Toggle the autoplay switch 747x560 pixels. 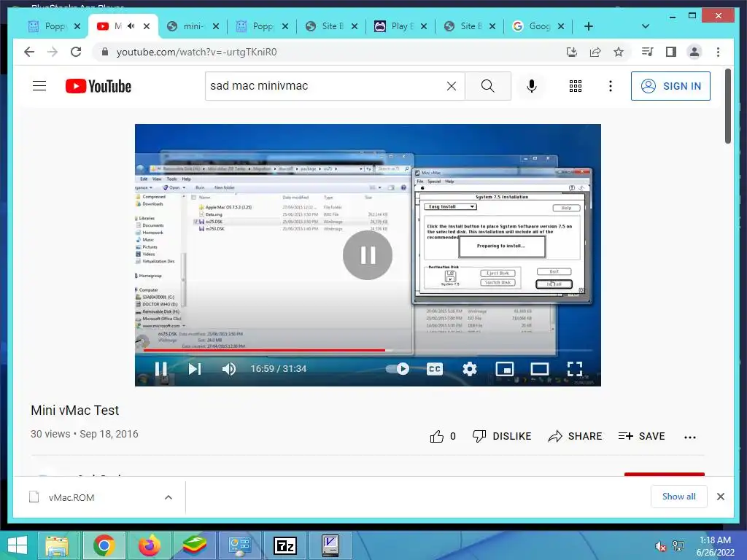(x=398, y=368)
